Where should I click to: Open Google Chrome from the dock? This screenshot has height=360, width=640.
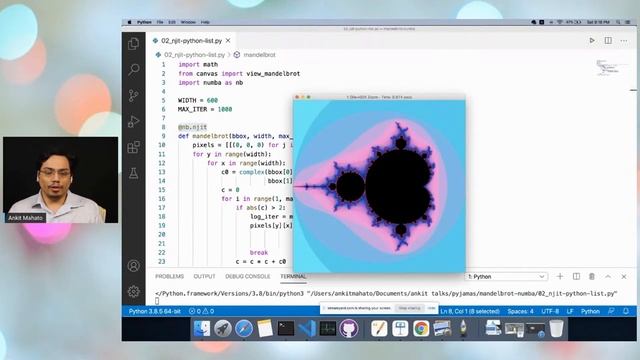tap(421, 328)
